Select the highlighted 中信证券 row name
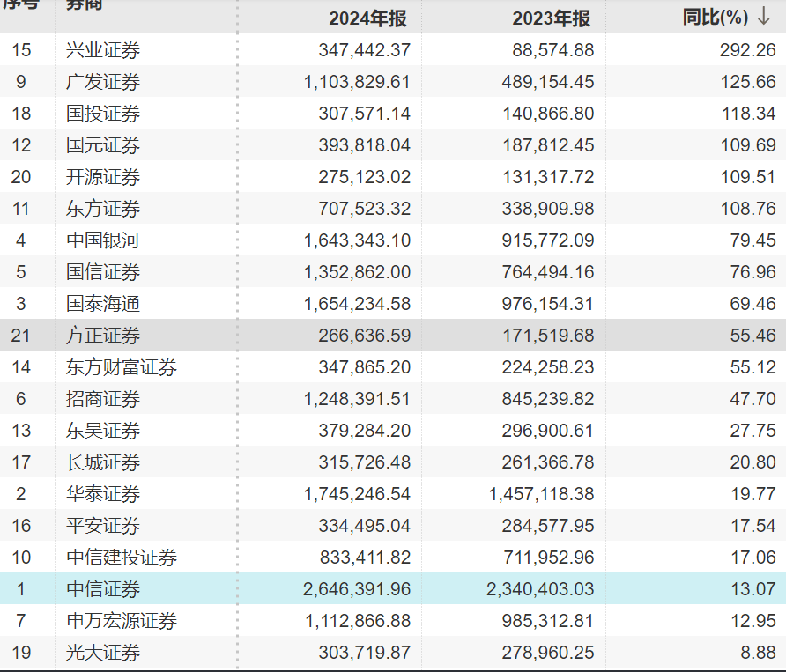786x672 pixels. click(103, 589)
